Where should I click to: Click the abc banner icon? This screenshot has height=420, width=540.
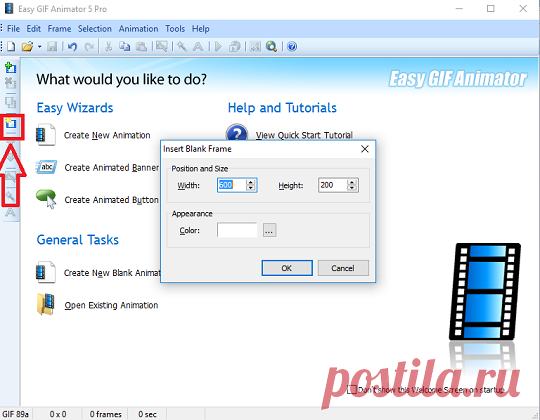click(x=46, y=167)
